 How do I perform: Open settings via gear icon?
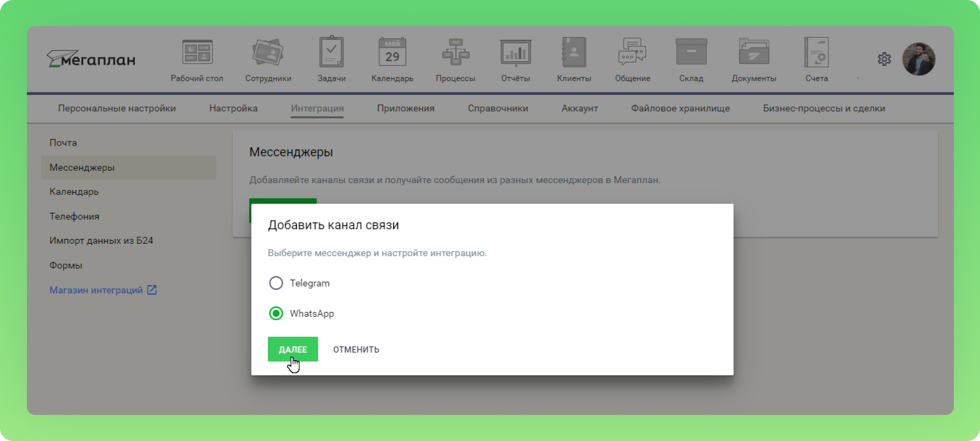884,59
